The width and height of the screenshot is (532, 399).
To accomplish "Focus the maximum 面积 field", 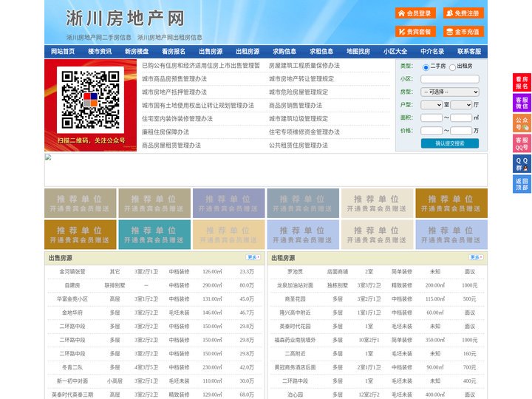I will [461, 117].
